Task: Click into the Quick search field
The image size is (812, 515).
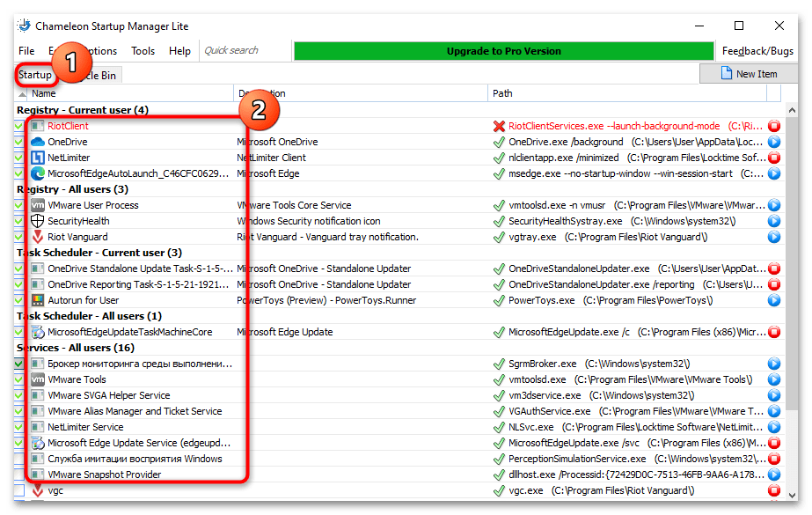Action: (x=244, y=51)
